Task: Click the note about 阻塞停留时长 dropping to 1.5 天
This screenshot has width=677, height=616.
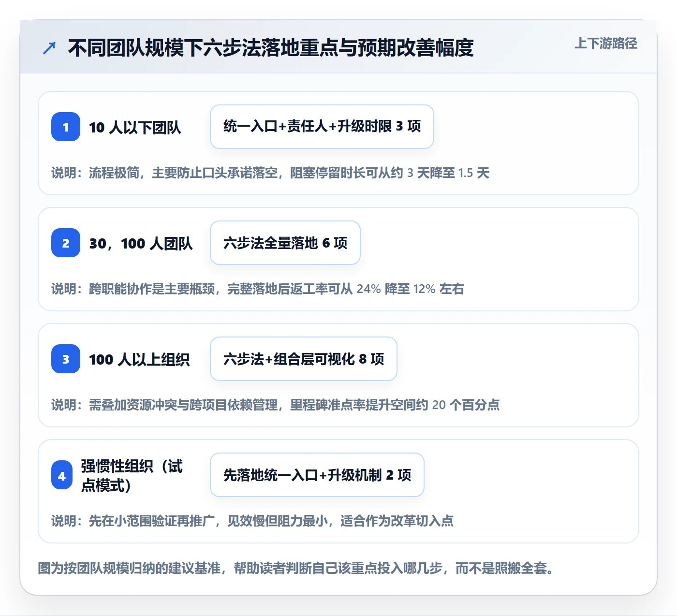Action: pos(270,173)
